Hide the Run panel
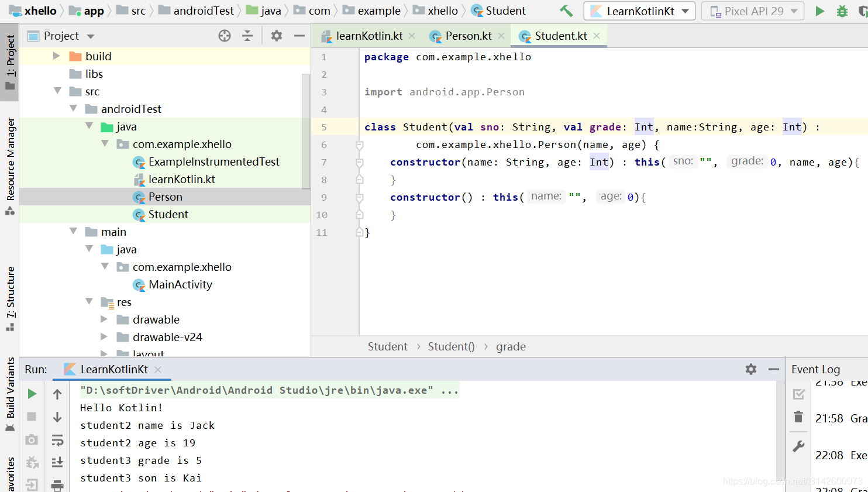Image resolution: width=868 pixels, height=492 pixels. tap(774, 369)
